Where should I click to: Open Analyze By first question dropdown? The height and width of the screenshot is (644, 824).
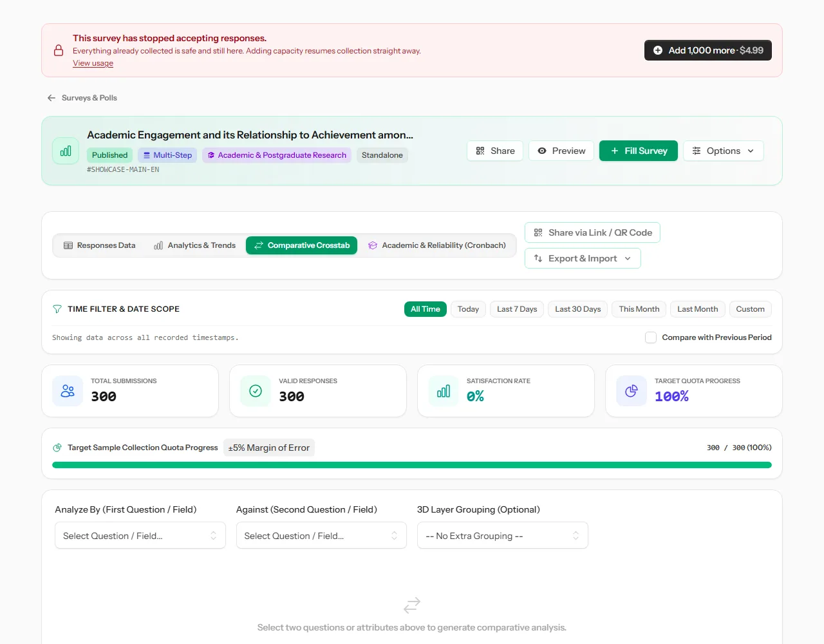[x=140, y=535]
